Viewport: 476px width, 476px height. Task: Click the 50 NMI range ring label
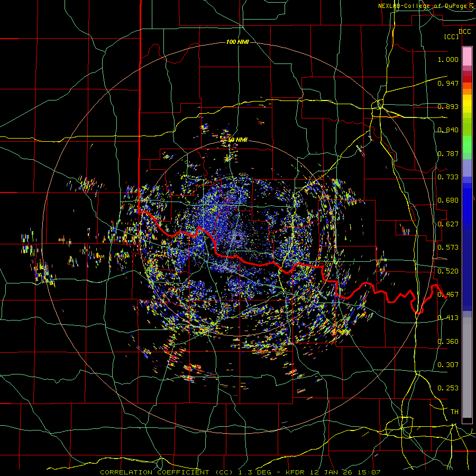237,140
